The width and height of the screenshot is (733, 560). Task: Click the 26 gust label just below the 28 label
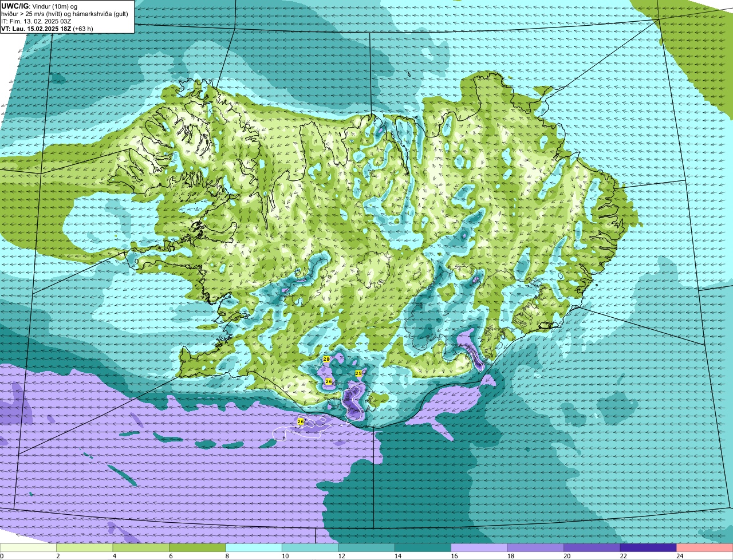point(329,381)
